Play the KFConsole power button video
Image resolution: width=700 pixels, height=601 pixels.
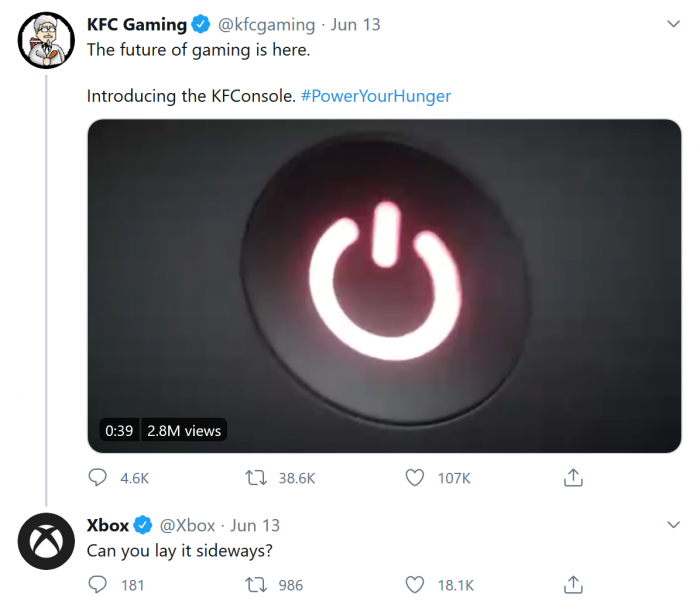(x=384, y=286)
